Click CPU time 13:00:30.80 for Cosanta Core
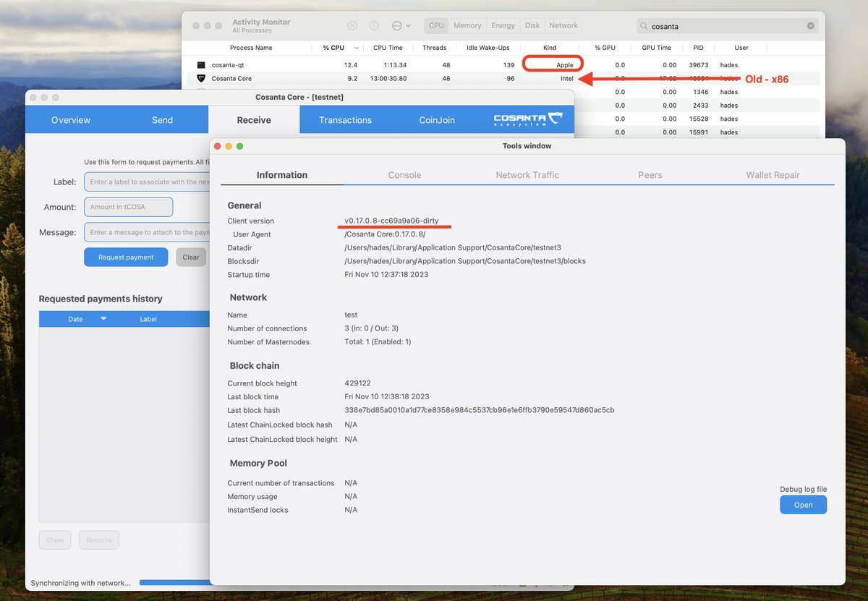Image resolution: width=868 pixels, height=601 pixels. (x=388, y=78)
